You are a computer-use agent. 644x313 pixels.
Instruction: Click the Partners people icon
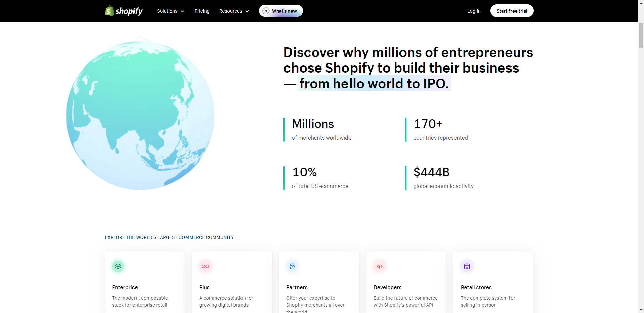[x=292, y=266]
